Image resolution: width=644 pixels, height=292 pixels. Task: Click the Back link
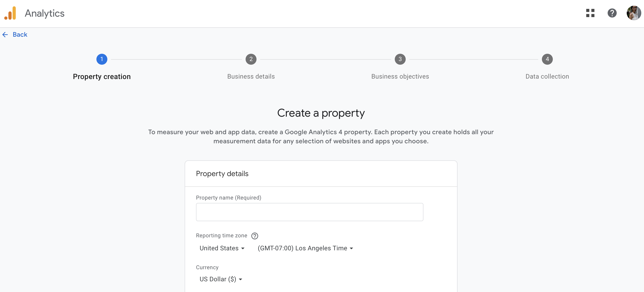pyautogui.click(x=20, y=35)
